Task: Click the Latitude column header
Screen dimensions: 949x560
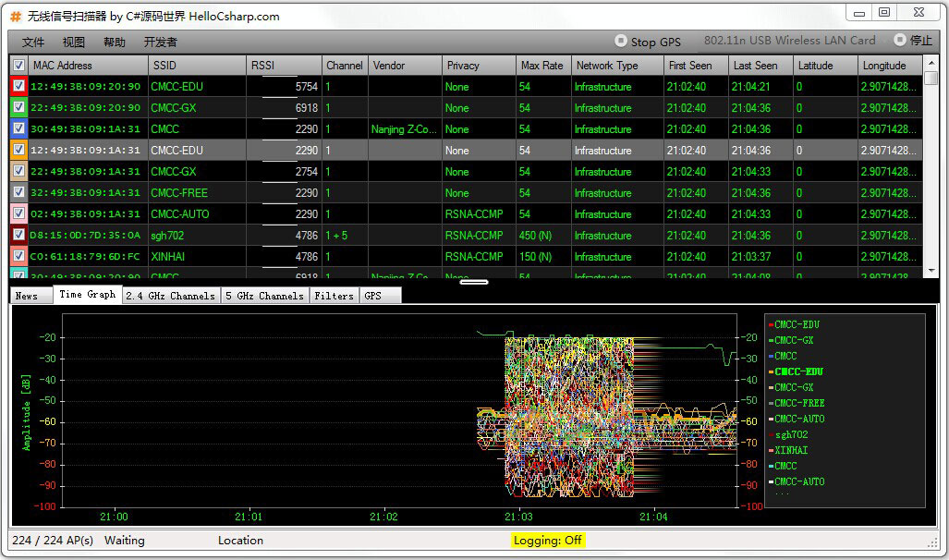Action: 825,66
